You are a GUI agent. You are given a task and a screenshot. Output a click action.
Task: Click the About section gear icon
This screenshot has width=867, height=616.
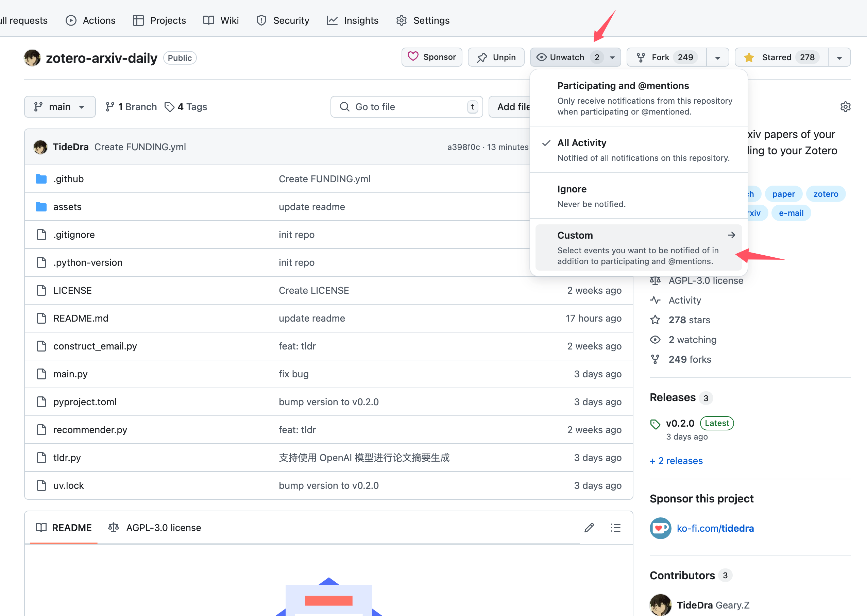point(845,107)
